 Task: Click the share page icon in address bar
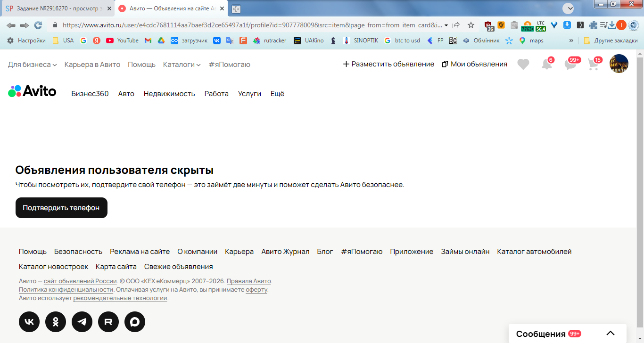456,25
